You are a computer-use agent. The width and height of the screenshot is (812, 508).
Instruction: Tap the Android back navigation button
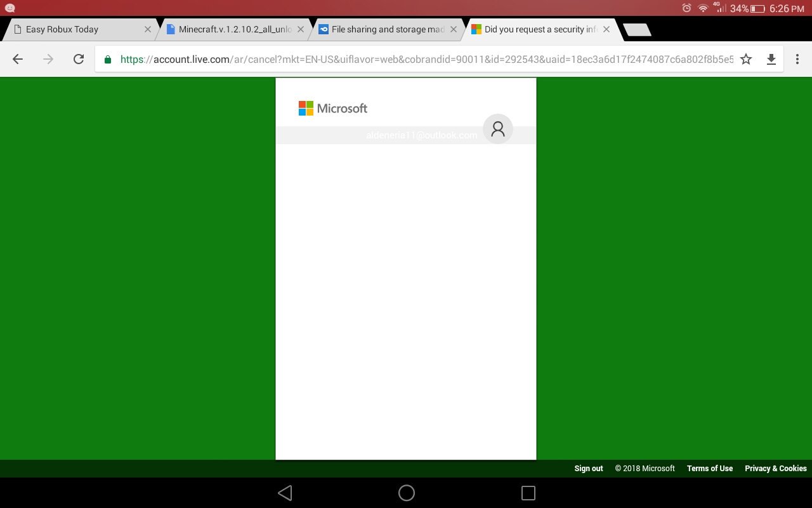pyautogui.click(x=285, y=493)
